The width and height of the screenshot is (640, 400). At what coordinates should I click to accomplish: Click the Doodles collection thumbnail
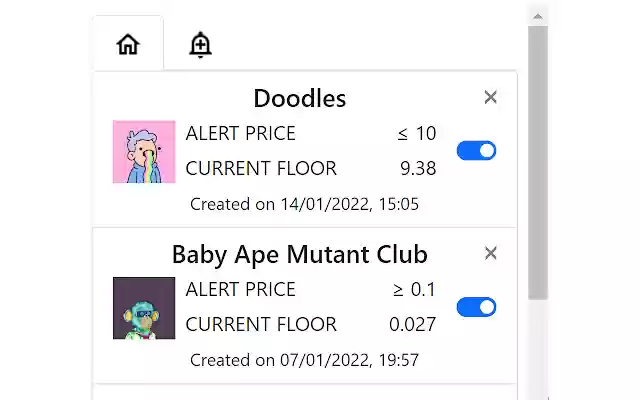point(144,152)
